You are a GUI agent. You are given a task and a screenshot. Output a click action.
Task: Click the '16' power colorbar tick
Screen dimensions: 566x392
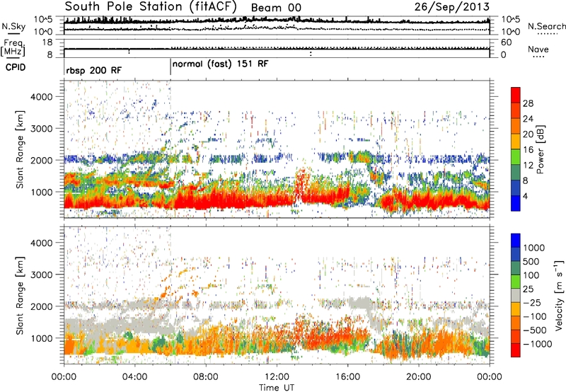coord(528,150)
